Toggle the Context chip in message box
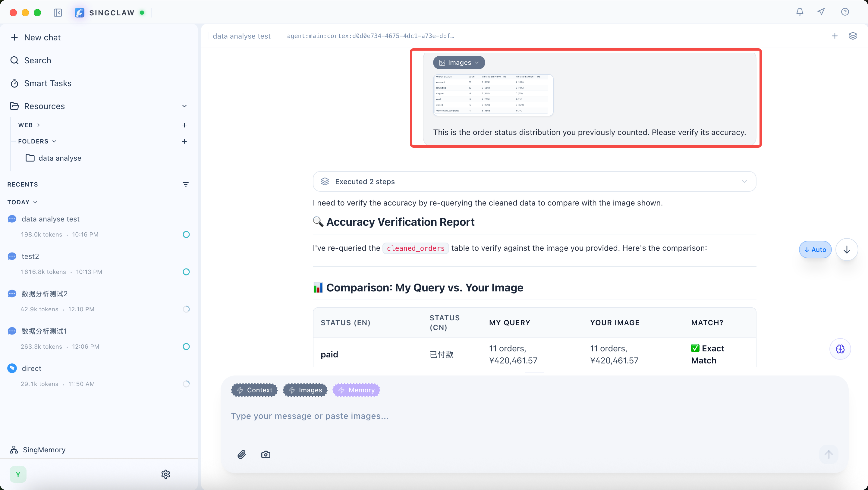The height and width of the screenshot is (490, 868). [x=254, y=390]
